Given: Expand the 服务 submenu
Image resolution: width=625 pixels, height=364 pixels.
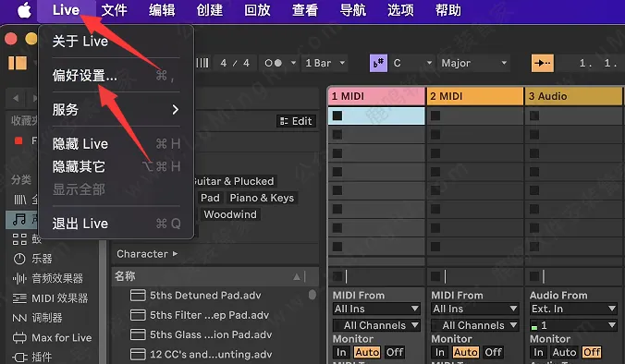Looking at the screenshot, I should tap(116, 110).
